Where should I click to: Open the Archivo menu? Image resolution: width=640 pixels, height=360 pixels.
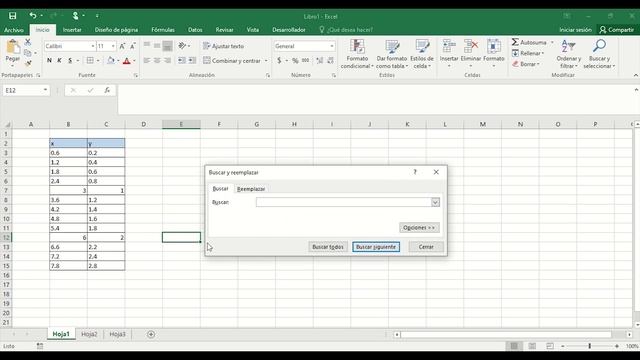[14, 30]
